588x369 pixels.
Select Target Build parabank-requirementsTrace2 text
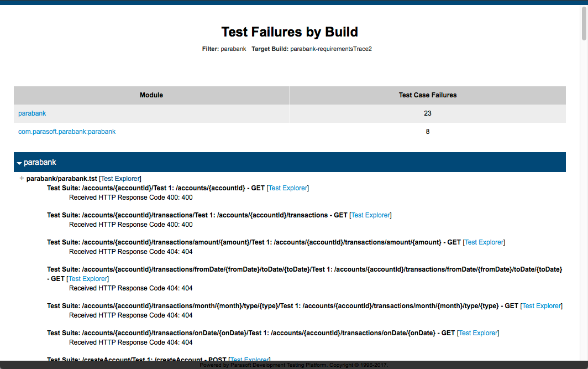[312, 49]
